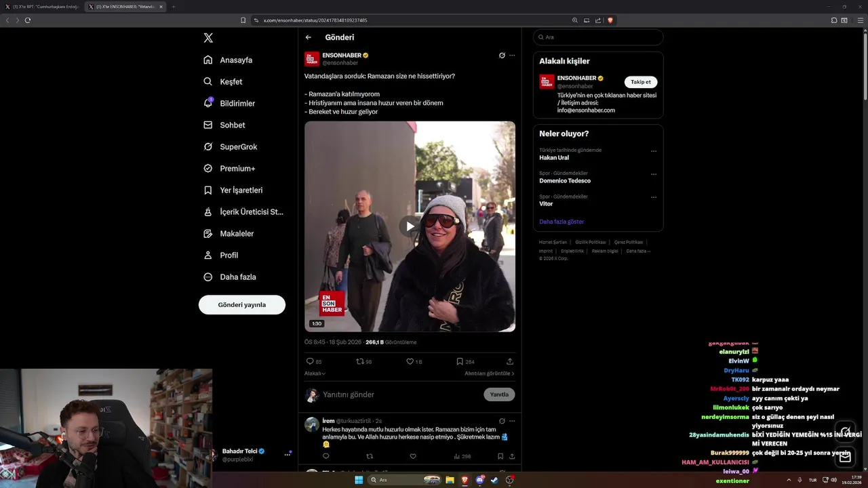Repost İrem's comment
The width and height of the screenshot is (868, 488).
[370, 456]
